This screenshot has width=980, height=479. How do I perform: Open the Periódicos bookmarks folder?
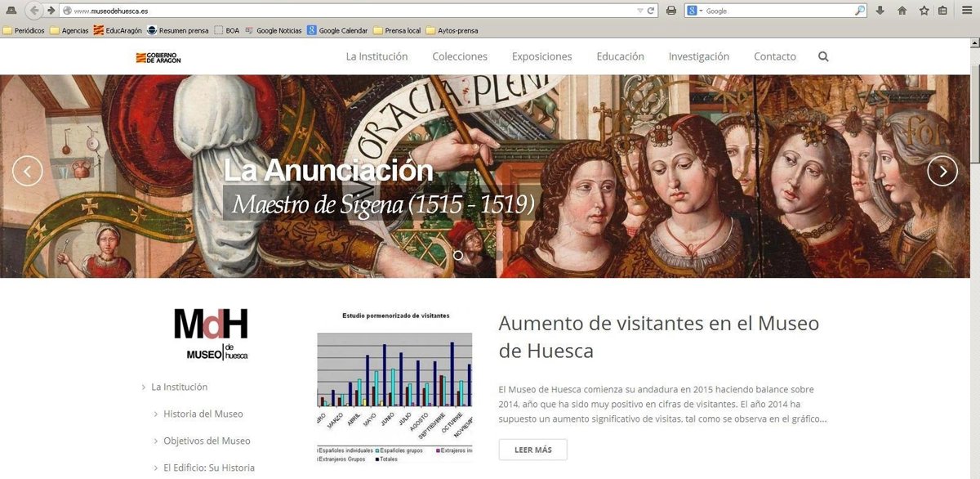click(24, 31)
